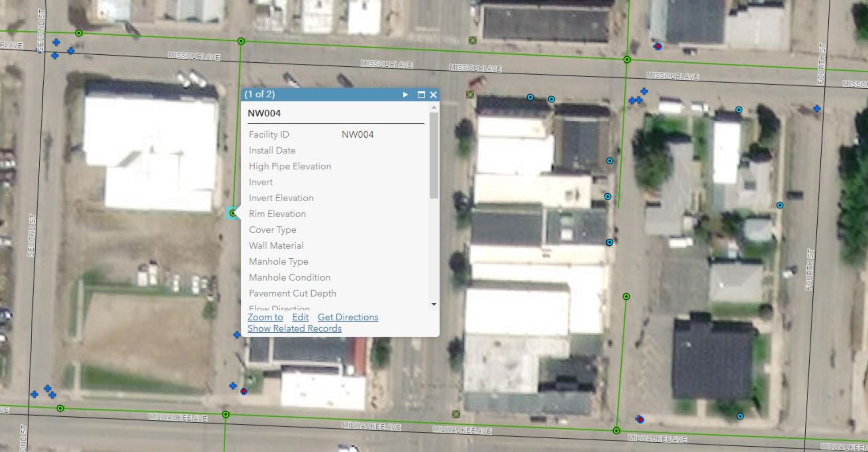Screen dimensions: 868x452
Task: Select manhole node on Missouri Ave above popup
Action: [241, 41]
